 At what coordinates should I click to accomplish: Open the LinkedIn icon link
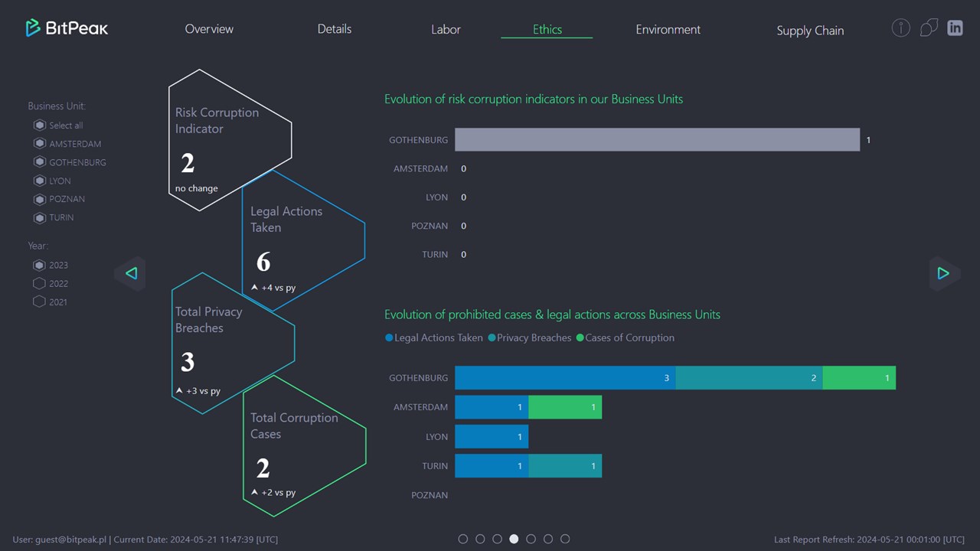pos(955,28)
